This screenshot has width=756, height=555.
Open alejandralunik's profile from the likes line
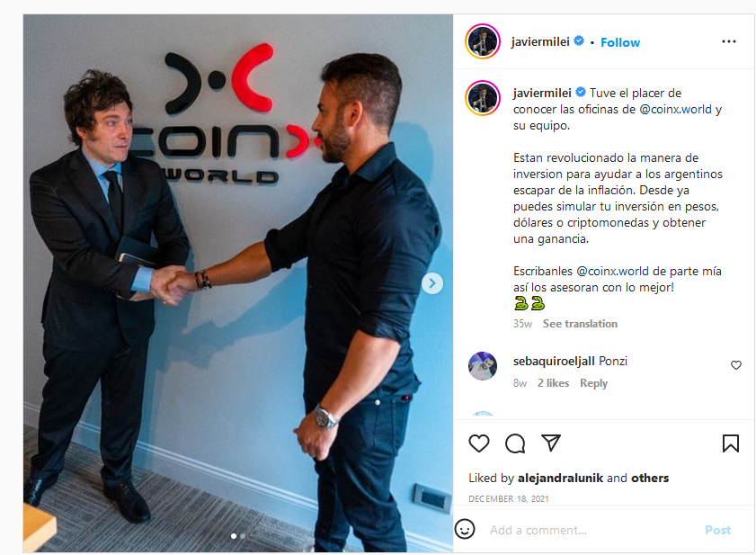(x=560, y=478)
